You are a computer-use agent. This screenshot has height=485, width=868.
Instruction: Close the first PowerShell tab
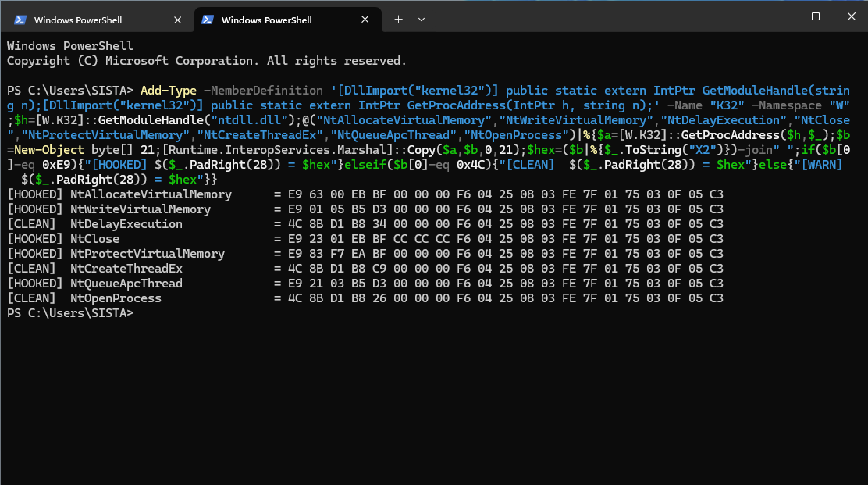point(178,20)
